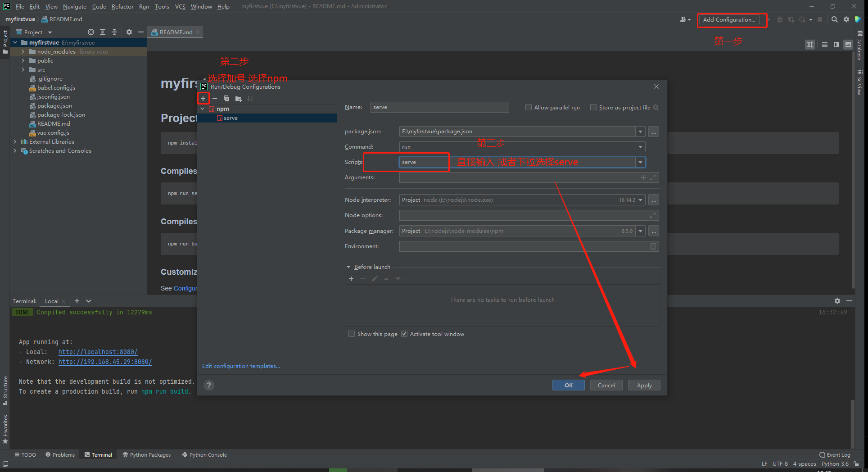Cancel the Run/Debug Configurations dialog
This screenshot has height=472, width=868.
(606, 385)
